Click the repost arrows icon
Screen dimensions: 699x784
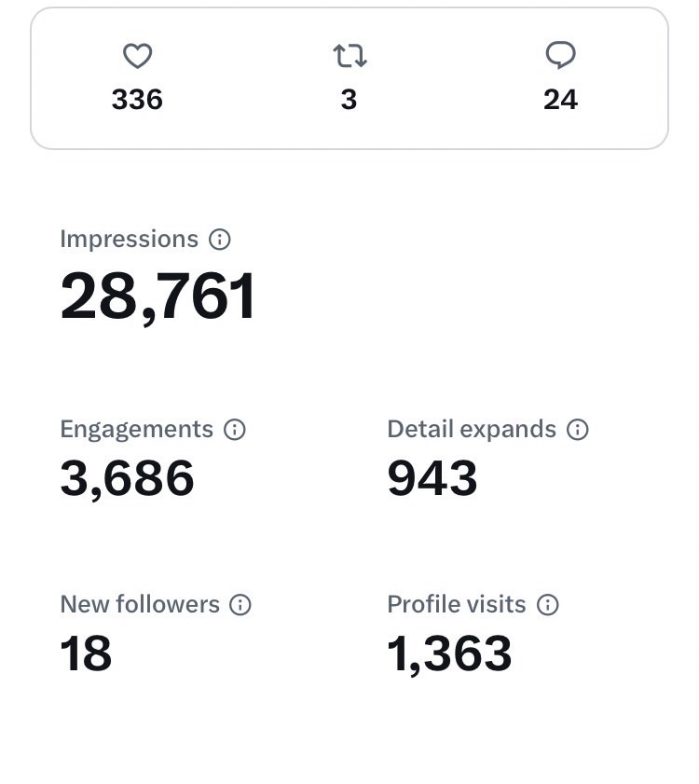click(349, 57)
